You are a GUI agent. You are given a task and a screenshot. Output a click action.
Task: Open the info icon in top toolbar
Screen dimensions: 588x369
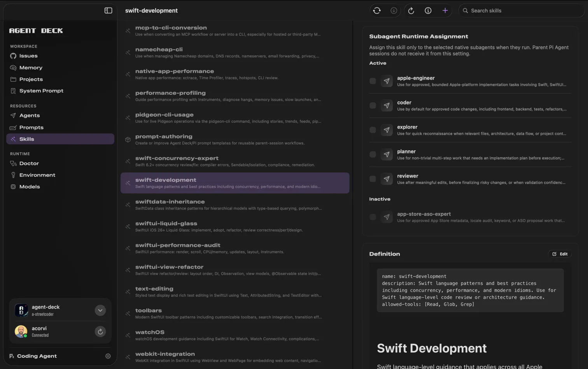pos(428,10)
